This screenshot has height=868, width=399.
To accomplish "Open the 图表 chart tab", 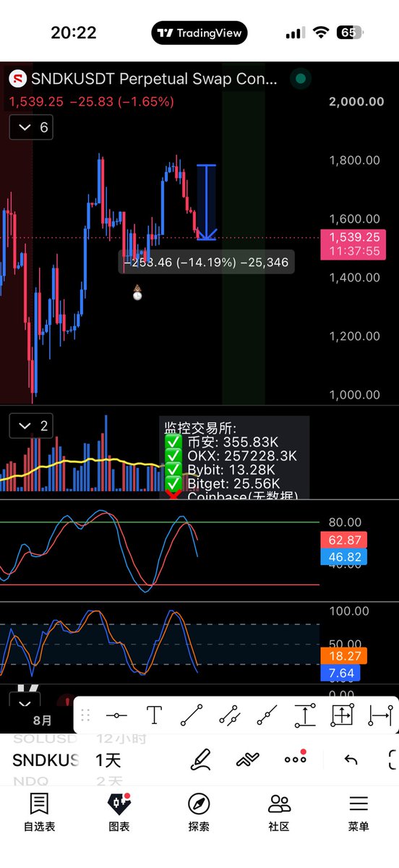I will click(119, 812).
